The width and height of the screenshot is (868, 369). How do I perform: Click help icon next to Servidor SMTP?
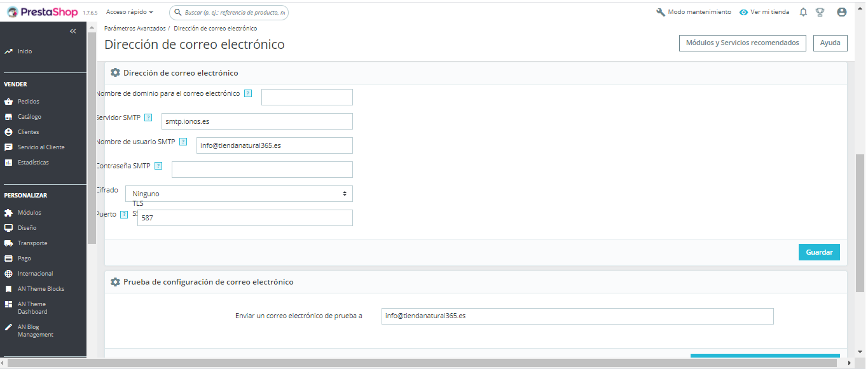[148, 117]
